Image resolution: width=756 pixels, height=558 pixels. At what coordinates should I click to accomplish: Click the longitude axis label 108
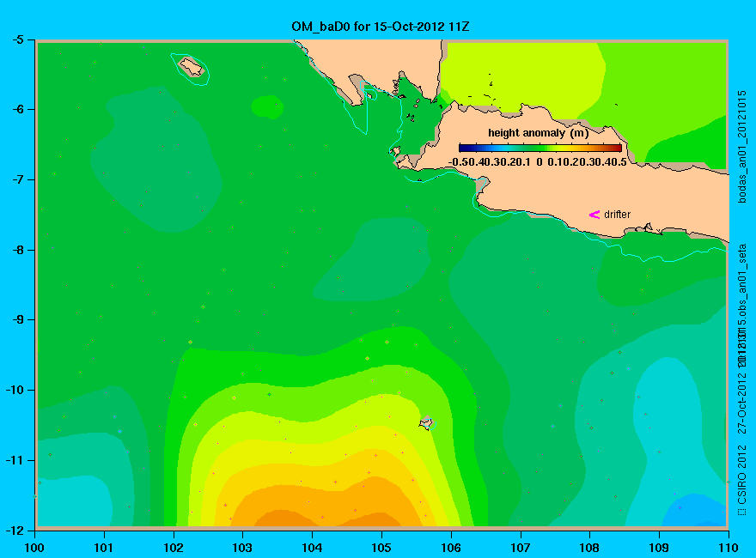(589, 548)
